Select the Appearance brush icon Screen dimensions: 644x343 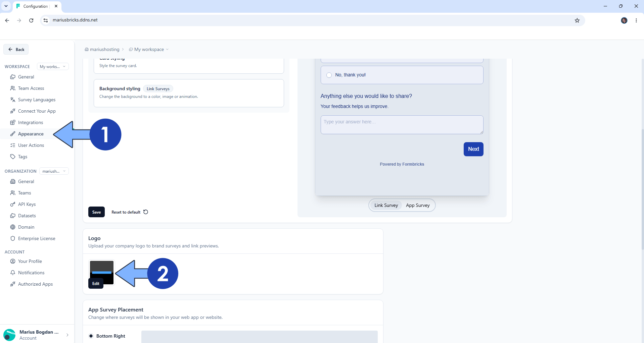point(13,134)
